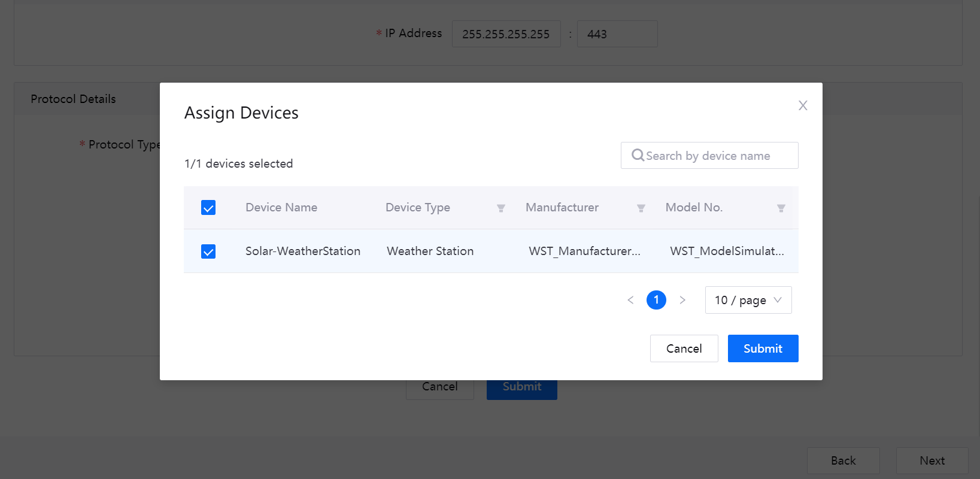The width and height of the screenshot is (980, 479).
Task: Go to the previous page arrow
Action: (x=630, y=300)
